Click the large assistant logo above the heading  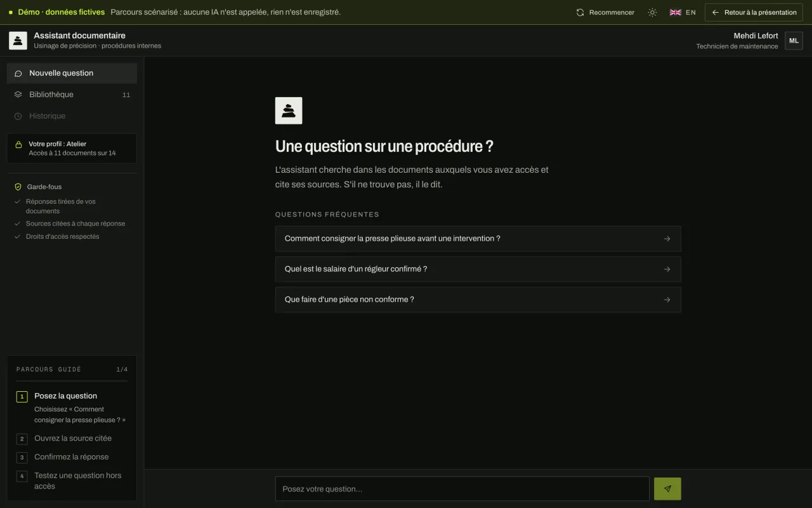tap(289, 110)
